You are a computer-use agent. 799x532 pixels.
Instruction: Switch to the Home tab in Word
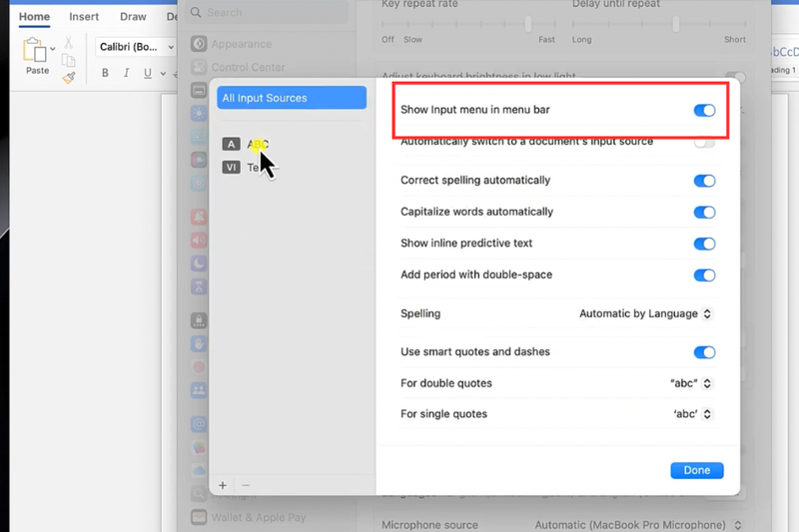pos(34,17)
